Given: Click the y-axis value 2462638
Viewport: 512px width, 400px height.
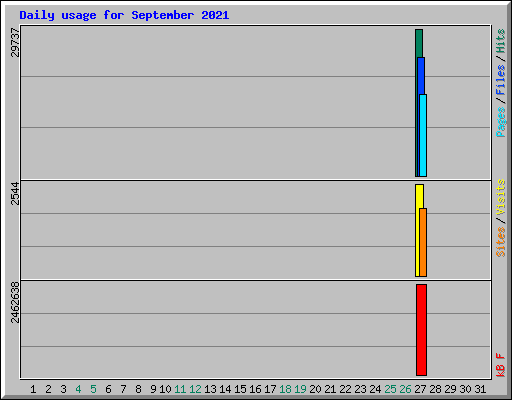Looking at the screenshot, I should tap(15, 303).
